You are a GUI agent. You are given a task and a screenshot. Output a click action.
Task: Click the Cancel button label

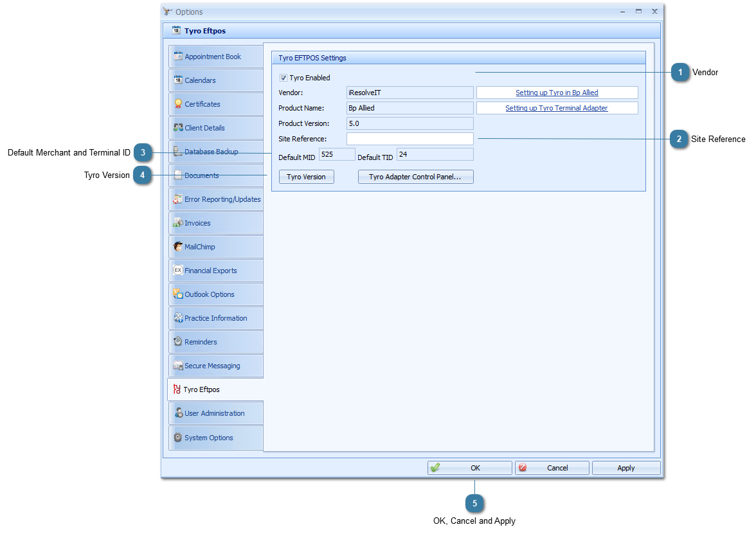pos(557,468)
